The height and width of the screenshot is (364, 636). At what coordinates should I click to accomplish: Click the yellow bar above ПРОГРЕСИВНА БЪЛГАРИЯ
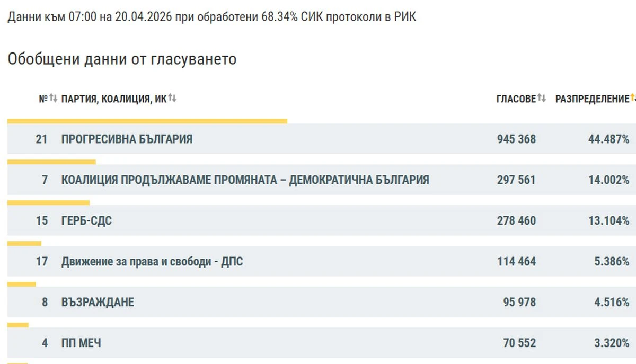click(147, 121)
